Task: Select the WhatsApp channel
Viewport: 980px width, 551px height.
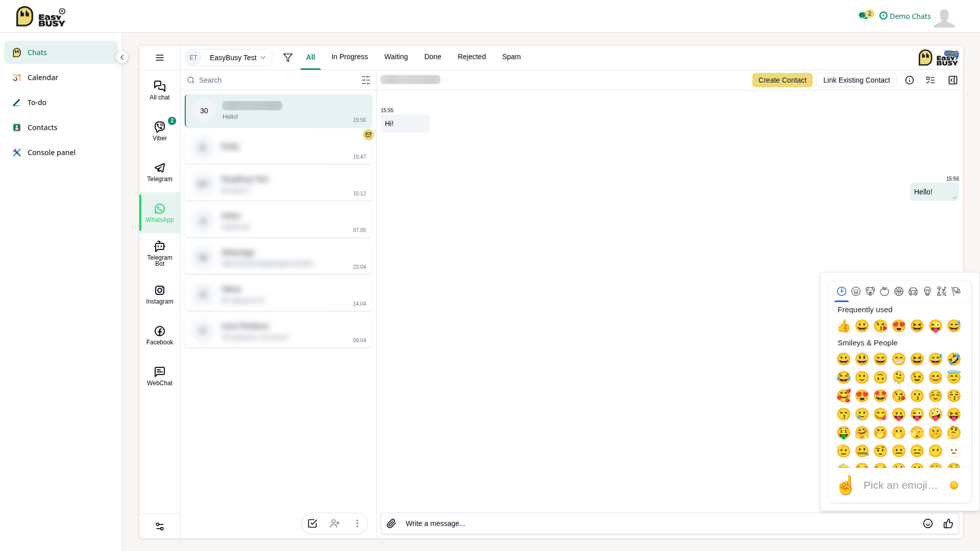Action: (x=160, y=213)
